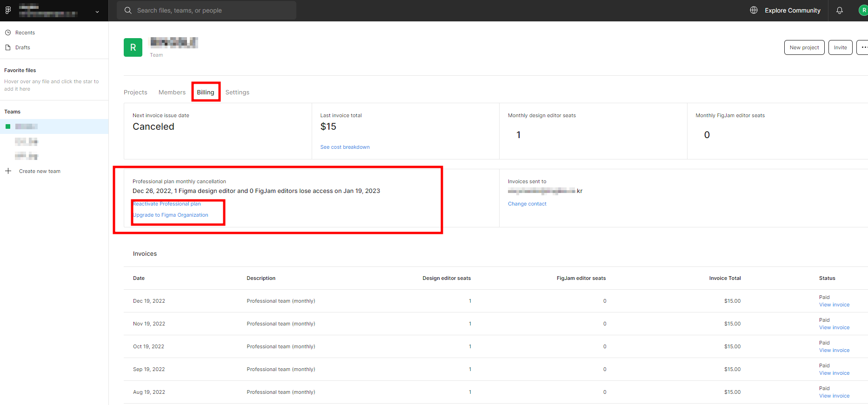Click the Description column header
The width and height of the screenshot is (868, 405).
pos(261,278)
